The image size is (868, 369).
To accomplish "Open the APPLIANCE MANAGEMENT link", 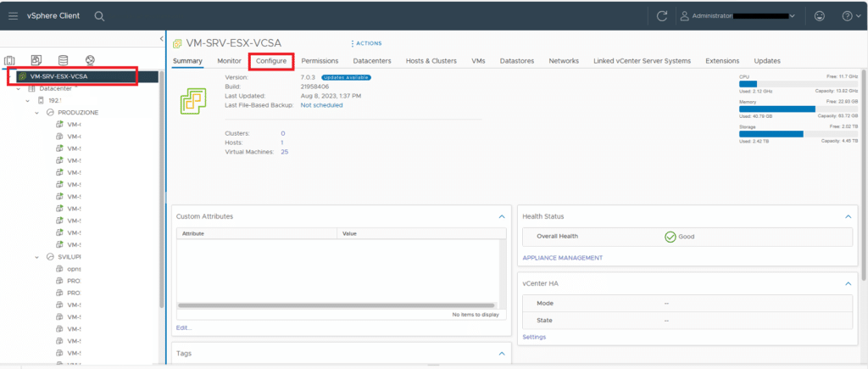I will click(563, 258).
